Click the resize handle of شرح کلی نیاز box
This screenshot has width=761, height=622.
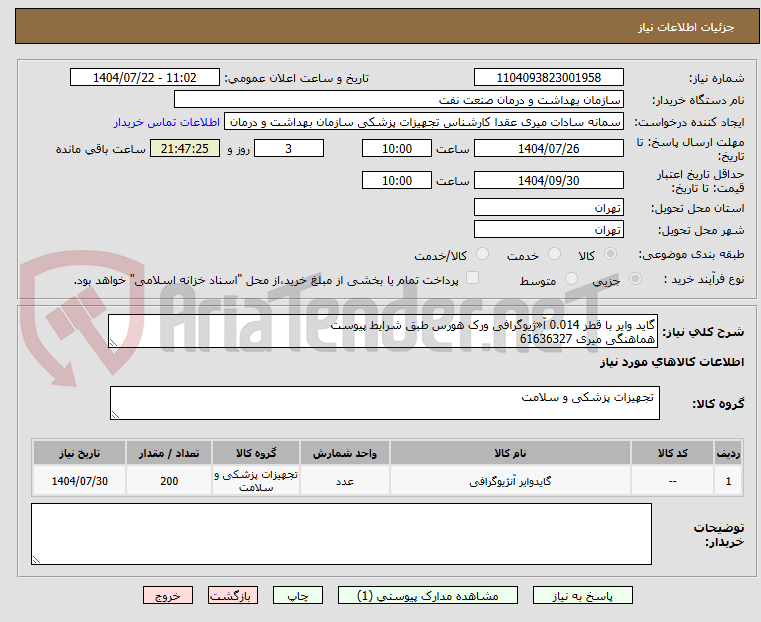click(113, 343)
